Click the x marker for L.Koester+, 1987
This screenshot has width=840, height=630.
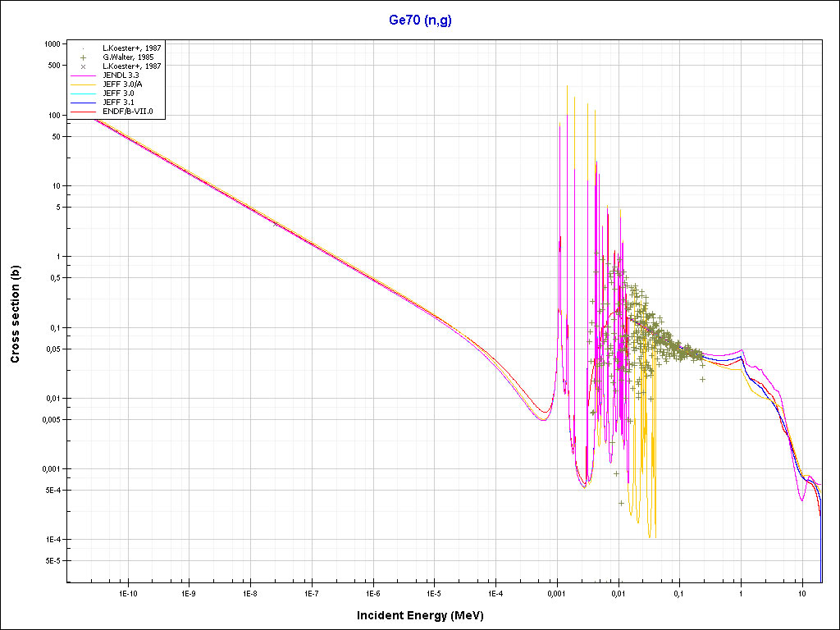(84, 66)
